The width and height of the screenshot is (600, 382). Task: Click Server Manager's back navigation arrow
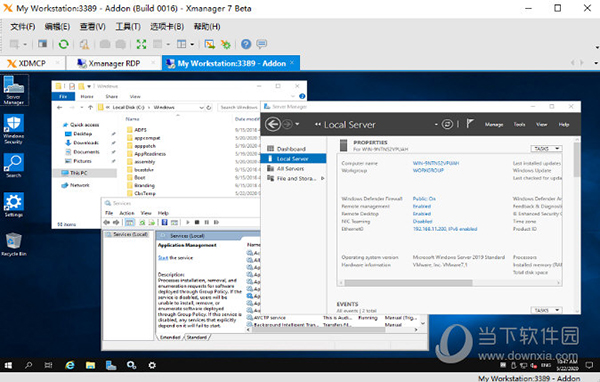273,124
